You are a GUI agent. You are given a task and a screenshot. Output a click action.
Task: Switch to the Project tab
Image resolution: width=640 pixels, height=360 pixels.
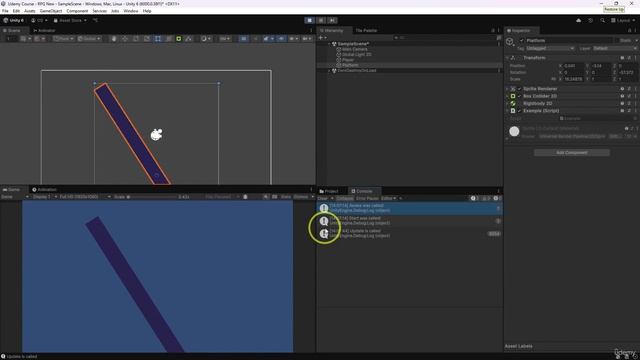click(x=329, y=191)
